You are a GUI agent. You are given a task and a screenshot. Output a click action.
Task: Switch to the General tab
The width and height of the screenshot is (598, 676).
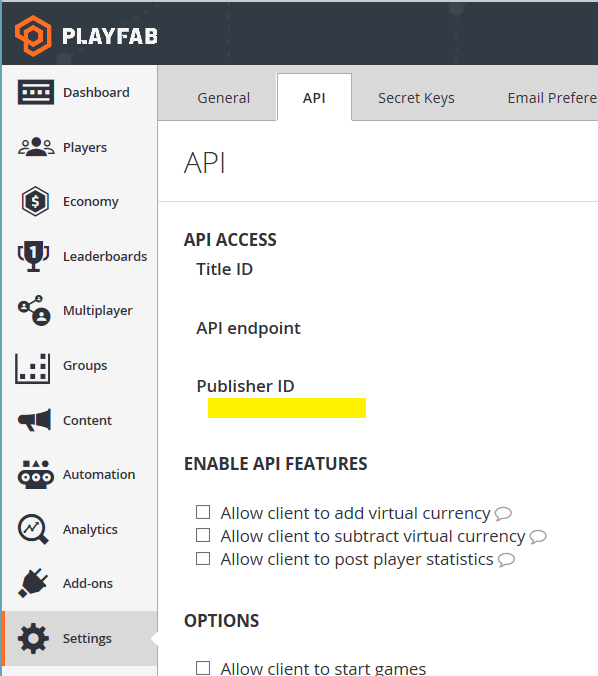[223, 98]
